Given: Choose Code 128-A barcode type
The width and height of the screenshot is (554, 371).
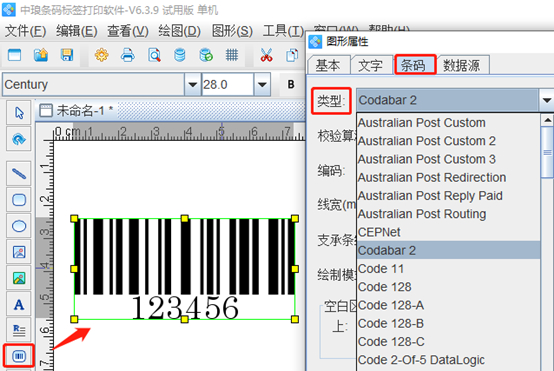Looking at the screenshot, I should click(x=448, y=305).
